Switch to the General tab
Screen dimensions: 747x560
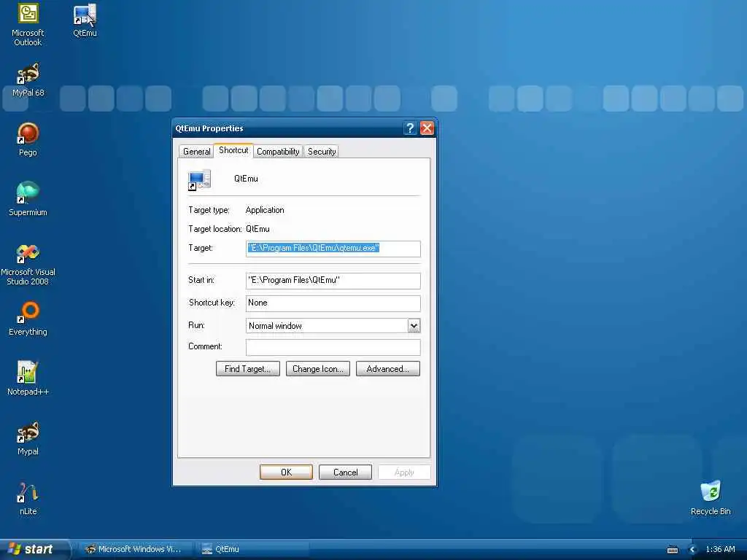coord(196,152)
